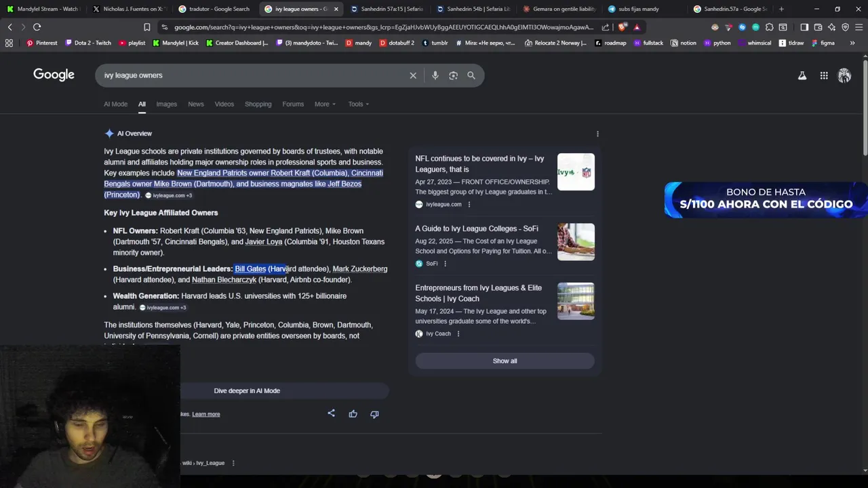This screenshot has width=868, height=488.
Task: Bookmark this page with the bookmark icon
Action: point(146,27)
